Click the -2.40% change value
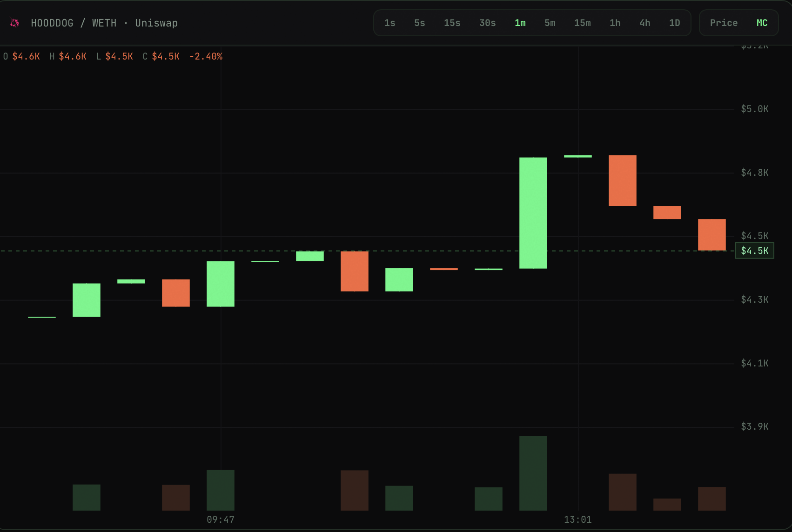The height and width of the screenshot is (532, 792). click(206, 56)
